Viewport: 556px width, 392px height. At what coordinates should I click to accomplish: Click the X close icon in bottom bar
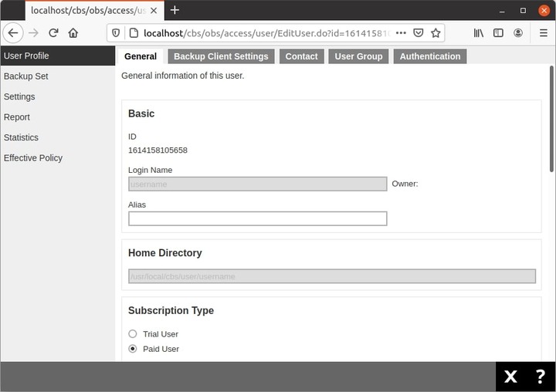point(510,377)
